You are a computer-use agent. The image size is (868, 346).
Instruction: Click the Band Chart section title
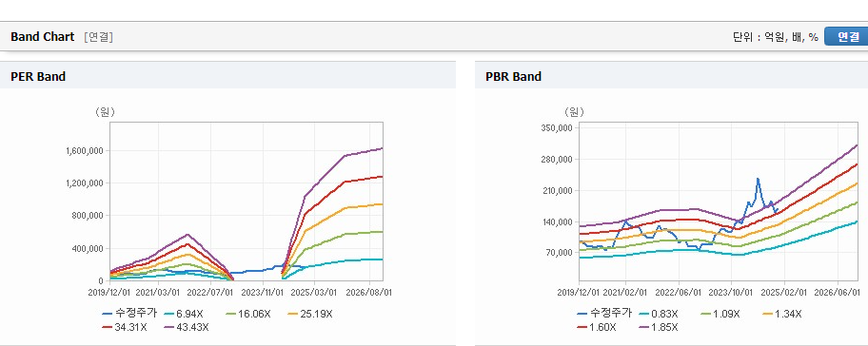click(42, 37)
